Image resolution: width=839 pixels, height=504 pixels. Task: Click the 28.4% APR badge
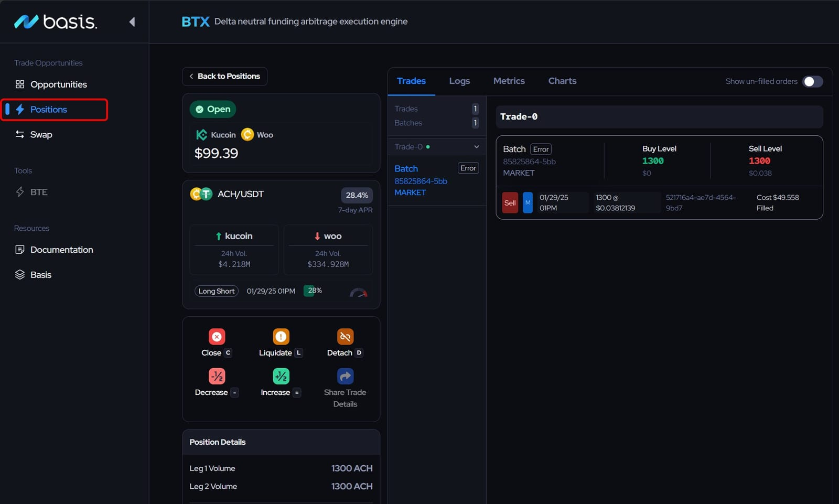pos(357,195)
